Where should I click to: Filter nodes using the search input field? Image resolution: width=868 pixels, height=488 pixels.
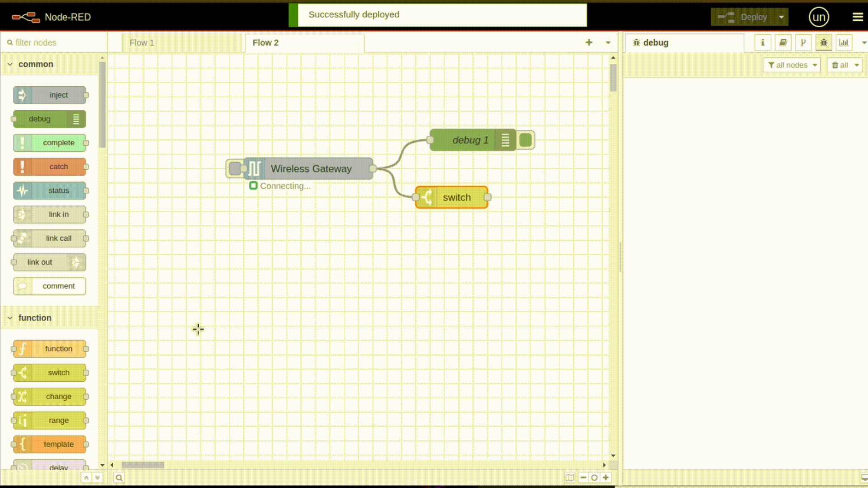(54, 43)
